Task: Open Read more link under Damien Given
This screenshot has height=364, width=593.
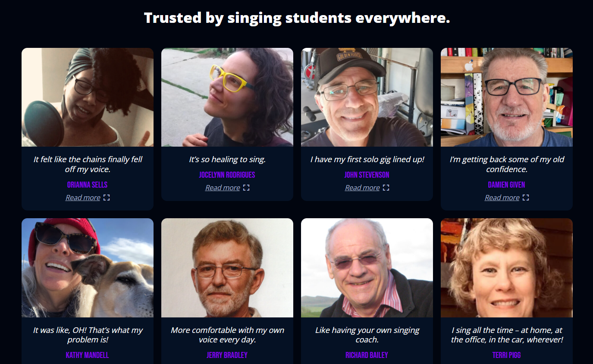Action: click(x=502, y=198)
